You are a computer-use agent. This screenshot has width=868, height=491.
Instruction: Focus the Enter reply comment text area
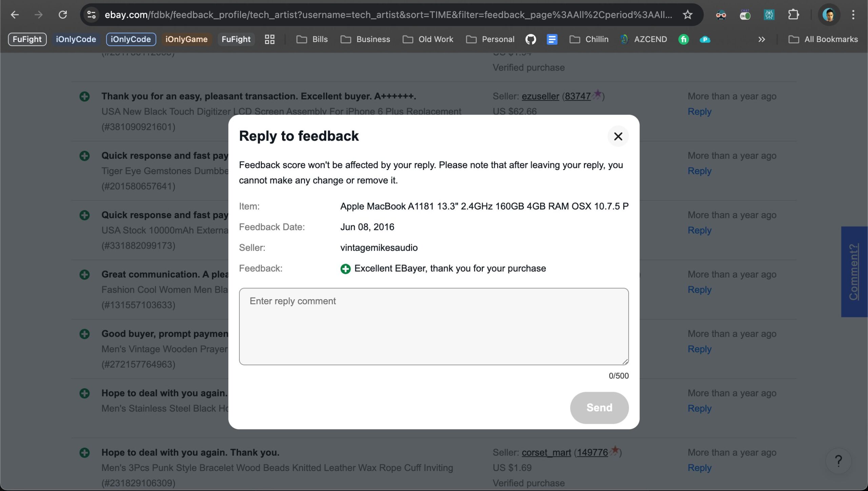(x=434, y=326)
